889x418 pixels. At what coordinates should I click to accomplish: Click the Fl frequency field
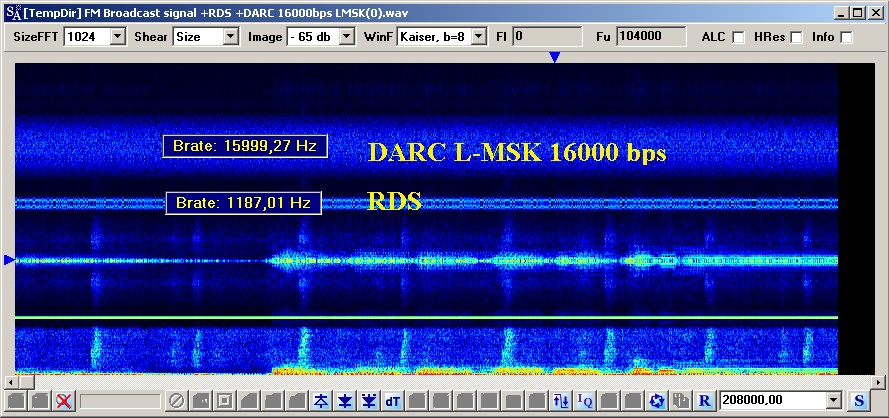coord(547,37)
